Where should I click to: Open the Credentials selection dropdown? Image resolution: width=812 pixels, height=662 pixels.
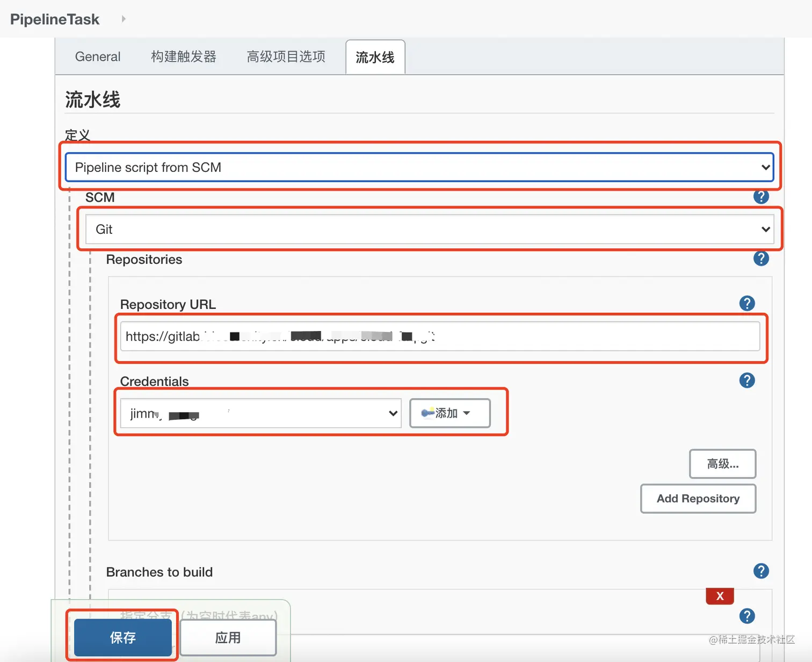(260, 413)
